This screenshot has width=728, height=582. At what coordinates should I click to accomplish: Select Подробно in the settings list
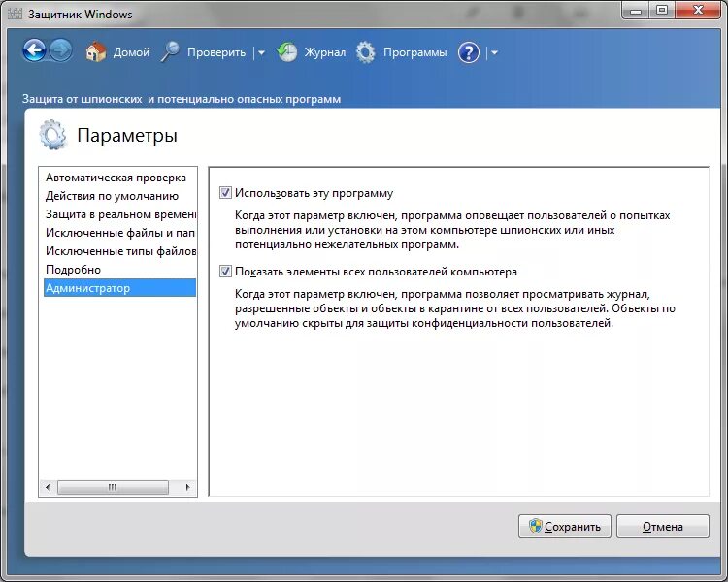[119, 270]
